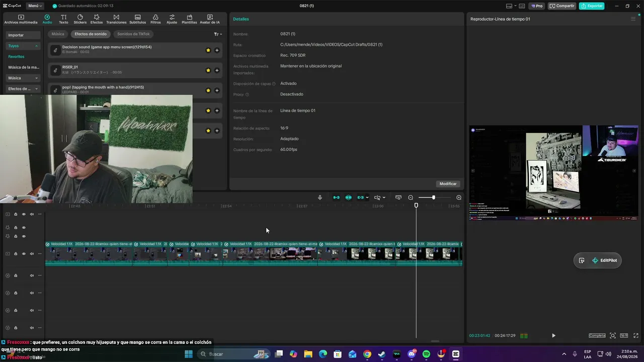This screenshot has height=362, width=644.
Task: Open Música de la marca sidebar item
Action: coord(24,67)
